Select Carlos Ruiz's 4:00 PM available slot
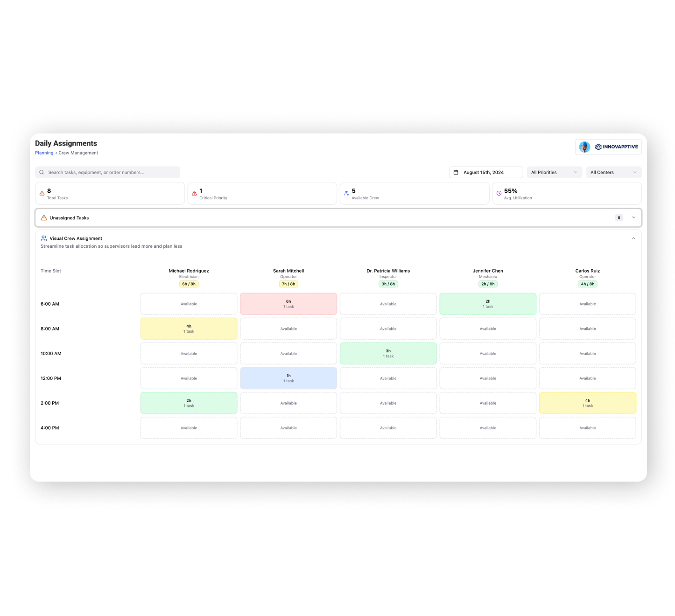Image resolution: width=675 pixels, height=616 pixels. pos(588,427)
